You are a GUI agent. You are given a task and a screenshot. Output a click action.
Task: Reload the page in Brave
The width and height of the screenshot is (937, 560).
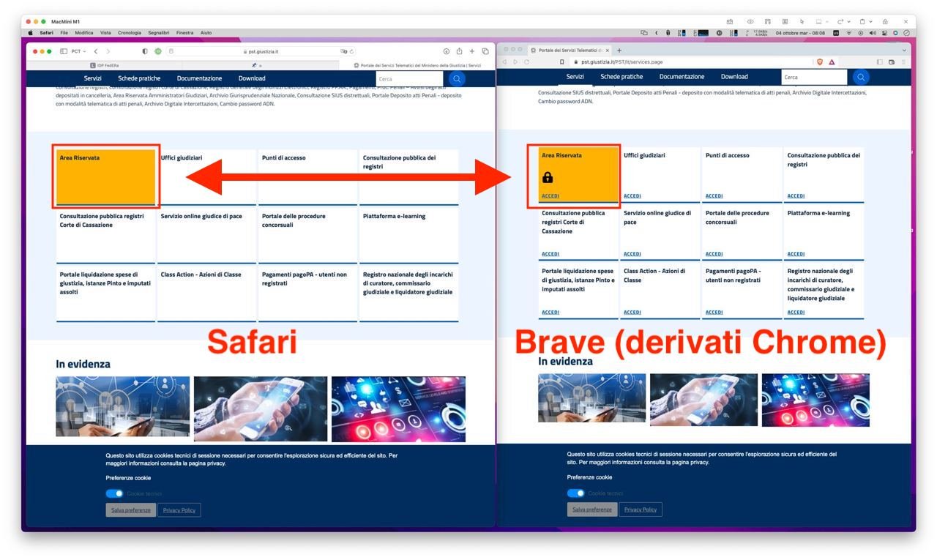pos(526,62)
